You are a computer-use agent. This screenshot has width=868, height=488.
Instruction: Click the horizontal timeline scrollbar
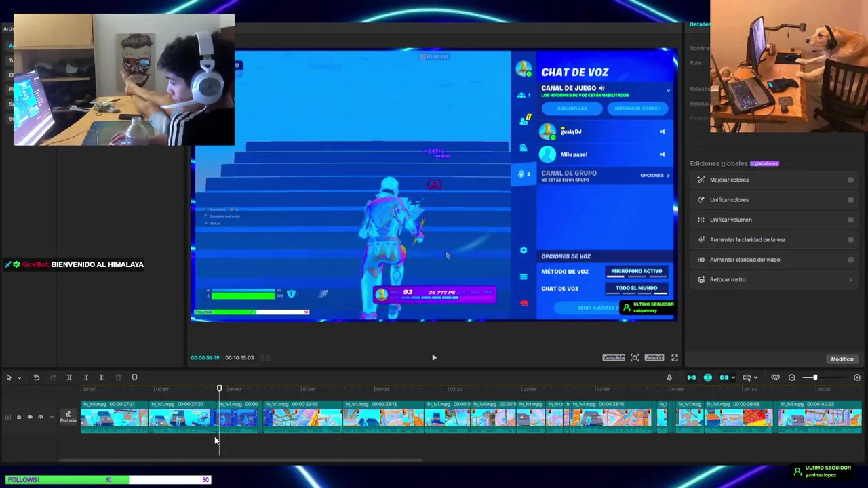(x=241, y=460)
